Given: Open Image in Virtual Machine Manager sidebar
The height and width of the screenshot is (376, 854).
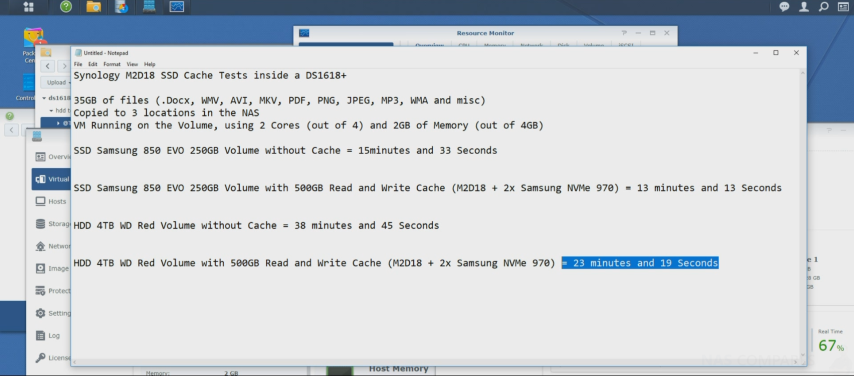Looking at the screenshot, I should pyautogui.click(x=52, y=269).
